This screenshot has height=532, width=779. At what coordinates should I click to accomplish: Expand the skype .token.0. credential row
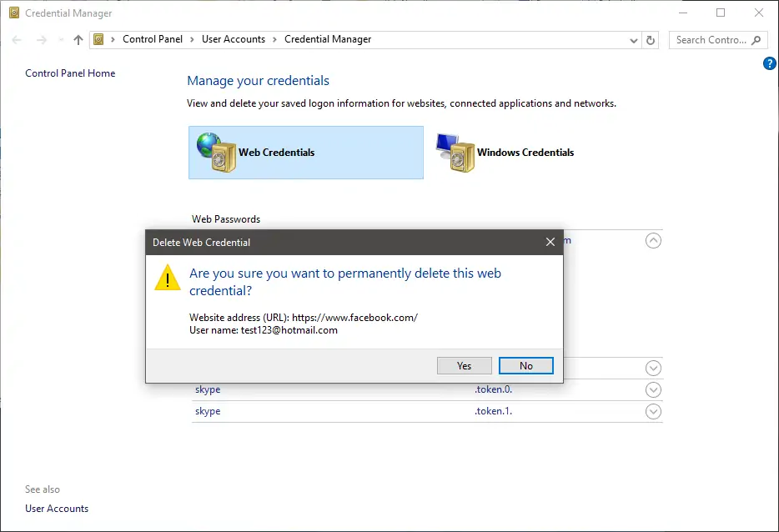(x=653, y=390)
